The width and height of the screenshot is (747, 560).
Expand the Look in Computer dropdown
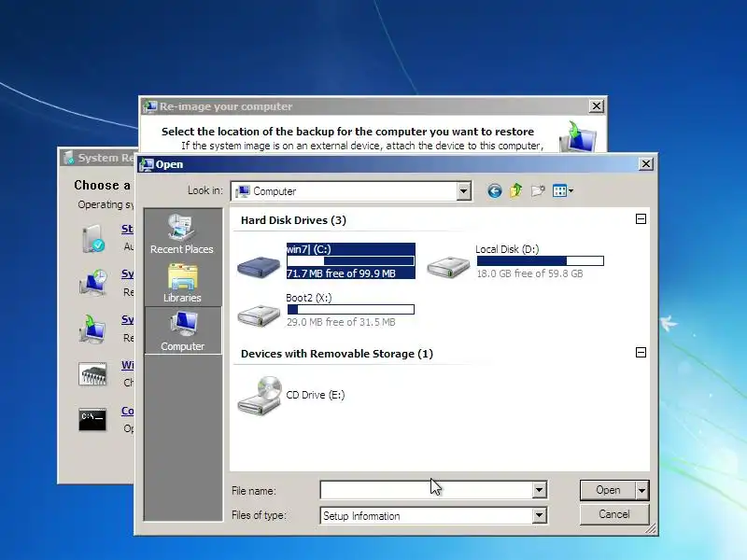(463, 191)
